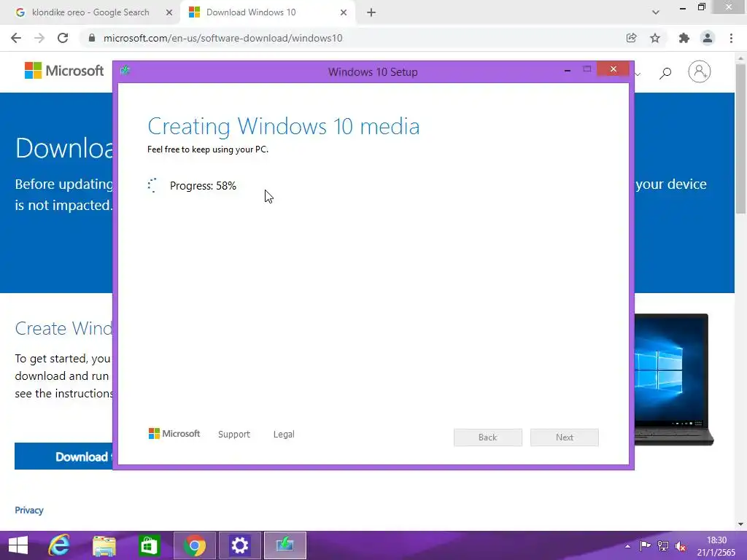
Task: Click the webpage vertical scrollbar thumb
Action: click(x=741, y=139)
